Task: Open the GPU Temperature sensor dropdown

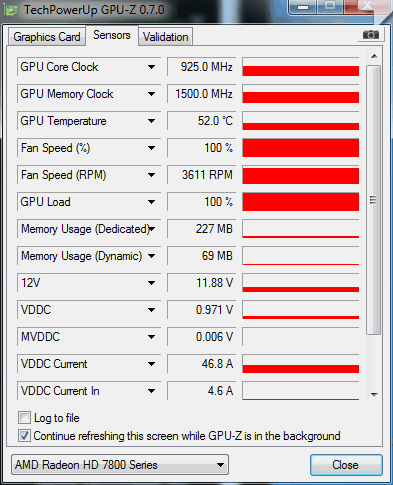Action: pos(151,121)
